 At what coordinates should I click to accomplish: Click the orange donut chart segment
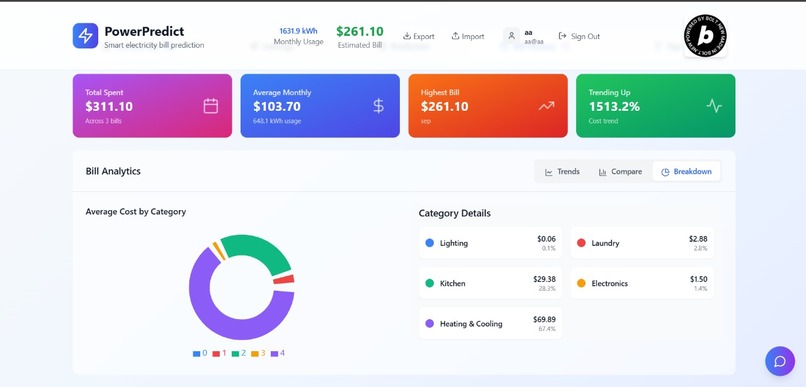tap(219, 250)
